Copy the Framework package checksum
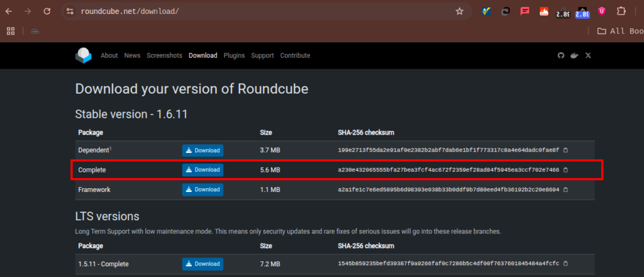The image size is (644, 277). point(565,190)
